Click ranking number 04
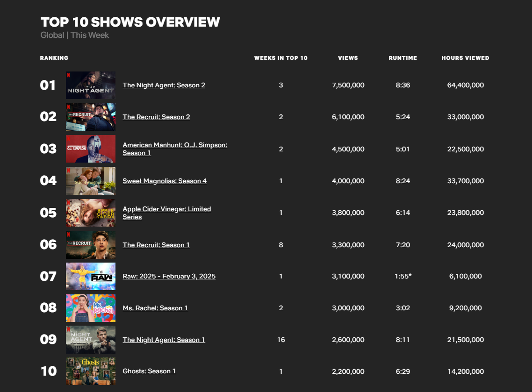This screenshot has width=532, height=392. coord(48,180)
